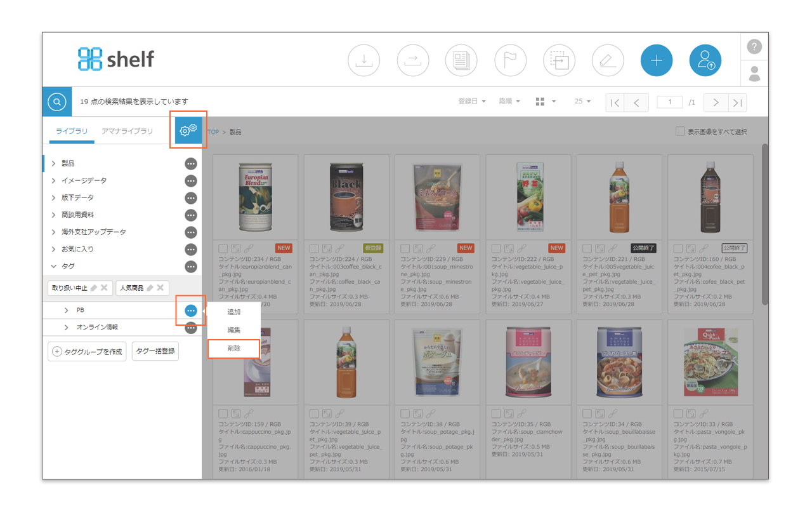Image resolution: width=812 pixels, height=508 pixels.
Task: Open the 登録日 sort dropdown
Action: tap(472, 102)
